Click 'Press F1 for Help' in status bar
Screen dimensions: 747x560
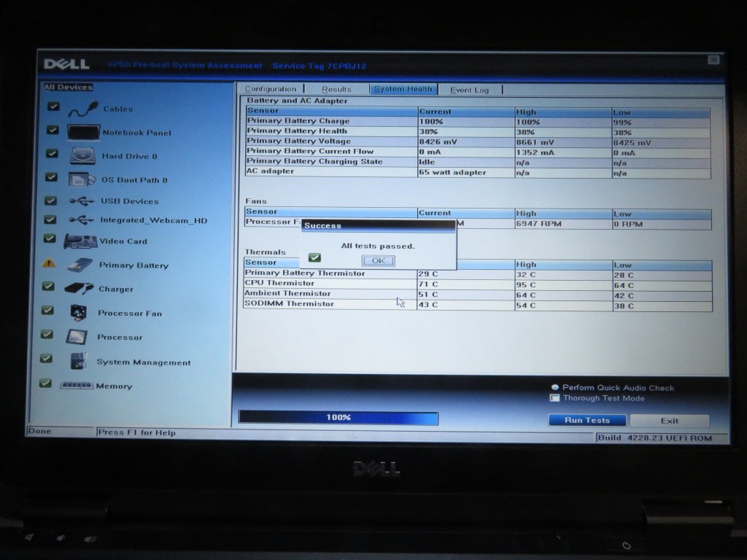pos(136,432)
